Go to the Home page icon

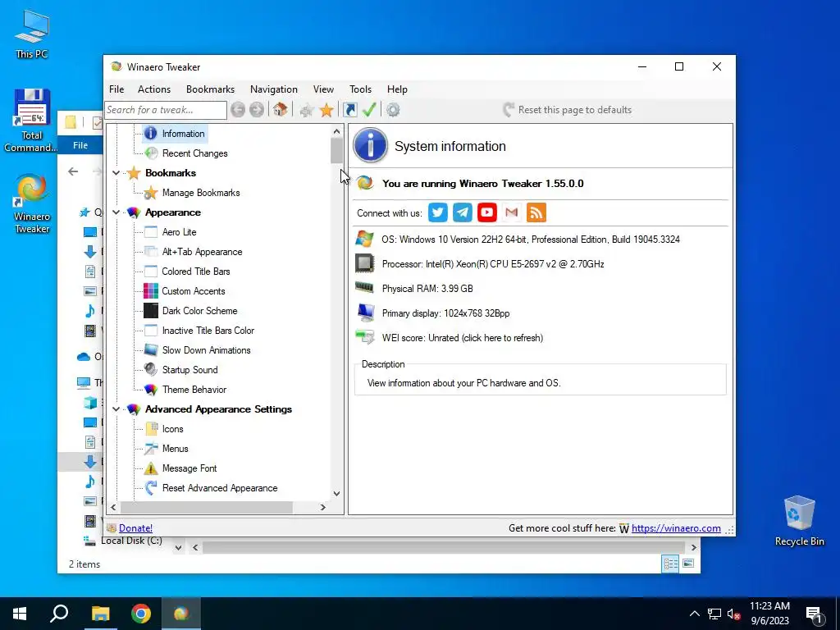pos(280,110)
